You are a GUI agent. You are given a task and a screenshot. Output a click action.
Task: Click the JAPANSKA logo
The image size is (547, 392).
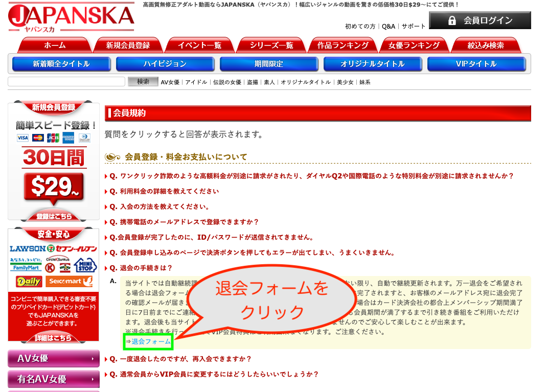(71, 18)
